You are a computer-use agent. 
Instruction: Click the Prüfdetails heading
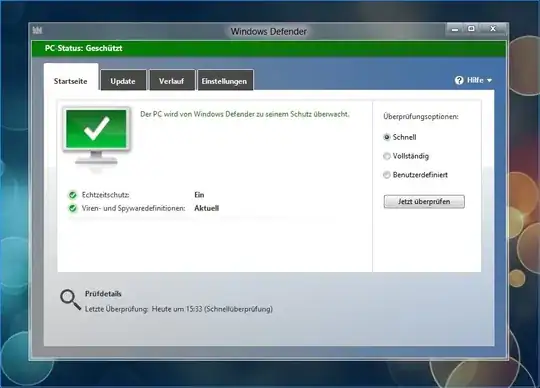click(x=103, y=294)
